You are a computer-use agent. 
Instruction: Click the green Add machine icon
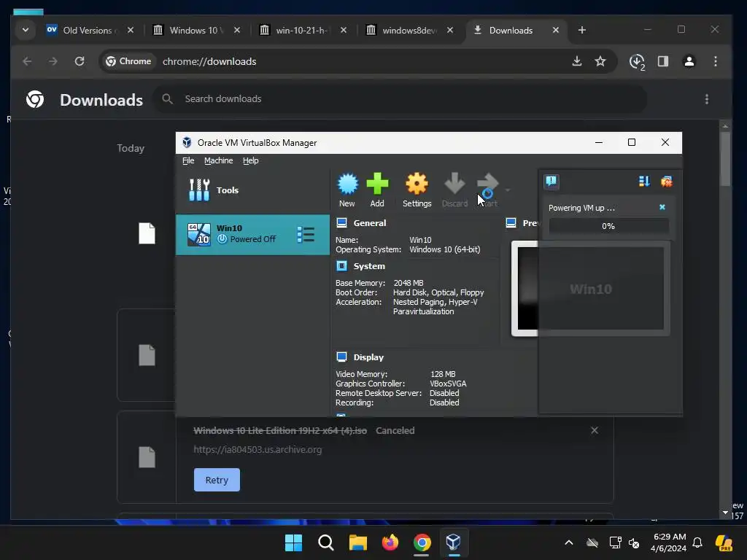(377, 190)
